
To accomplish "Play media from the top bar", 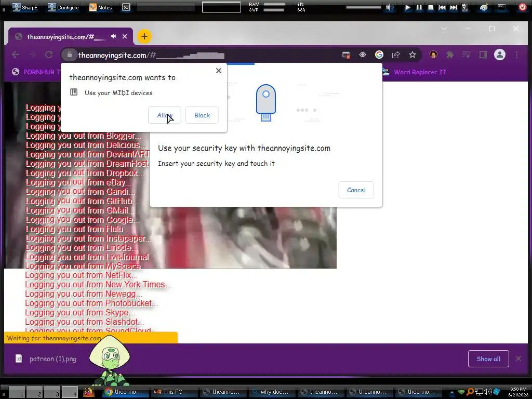I will [407, 7].
